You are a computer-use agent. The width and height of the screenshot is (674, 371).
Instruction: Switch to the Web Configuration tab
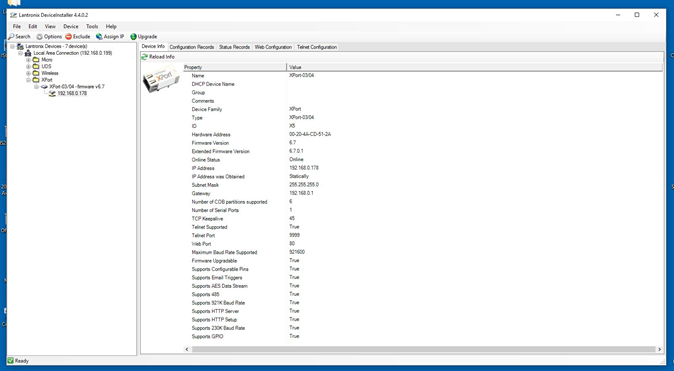coord(273,47)
